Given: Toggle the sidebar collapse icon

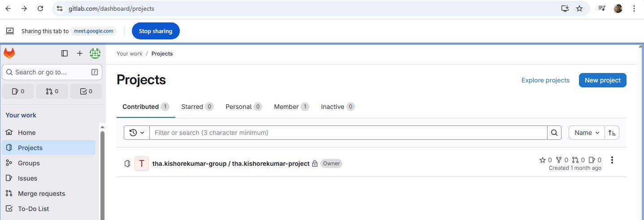Looking at the screenshot, I should click(x=65, y=54).
